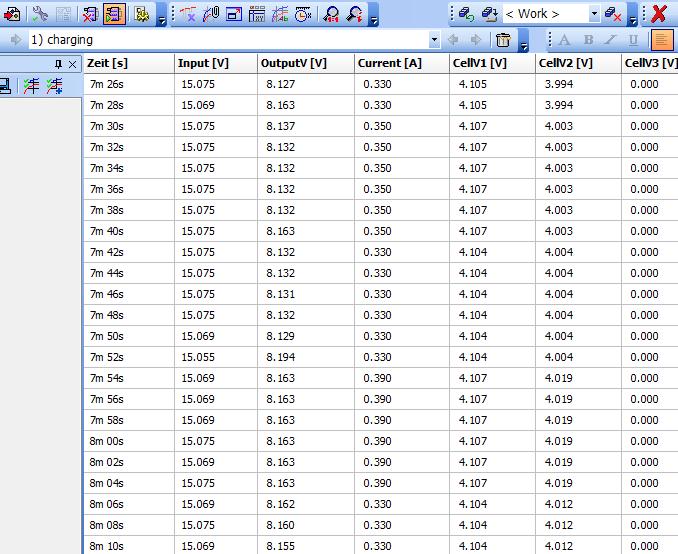The image size is (678, 554).
Task: Click the 'Current [A]' column header
Action: coord(402,63)
